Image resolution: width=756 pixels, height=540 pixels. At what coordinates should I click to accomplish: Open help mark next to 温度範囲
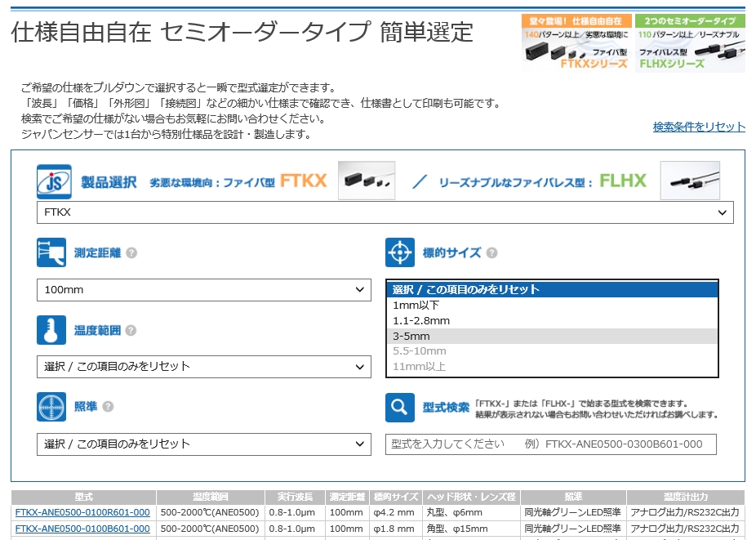click(x=131, y=331)
